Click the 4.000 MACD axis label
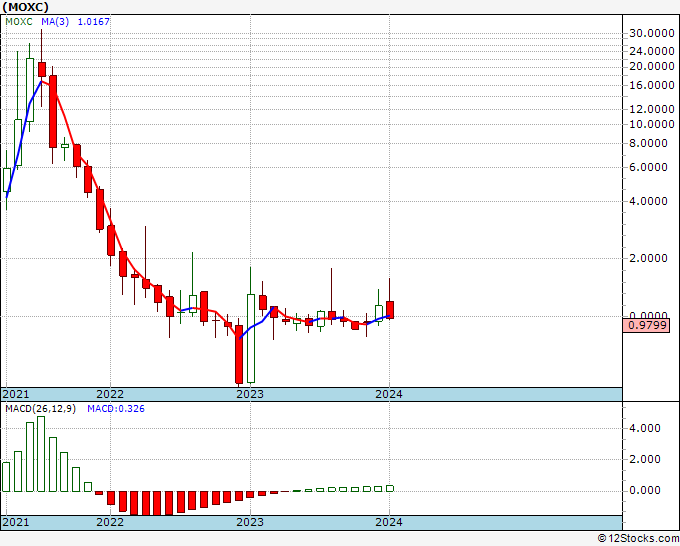Image resolution: width=680 pixels, height=546 pixels. tap(644, 428)
